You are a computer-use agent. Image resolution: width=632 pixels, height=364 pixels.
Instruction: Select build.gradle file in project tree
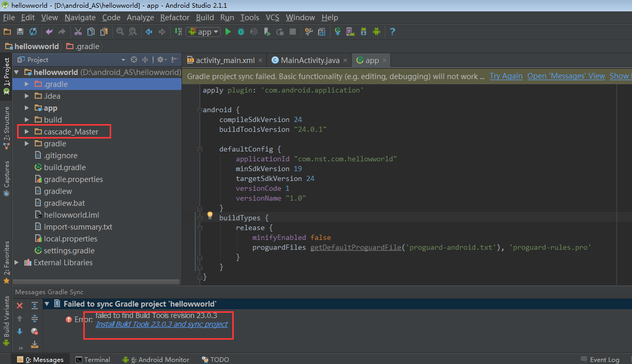65,168
